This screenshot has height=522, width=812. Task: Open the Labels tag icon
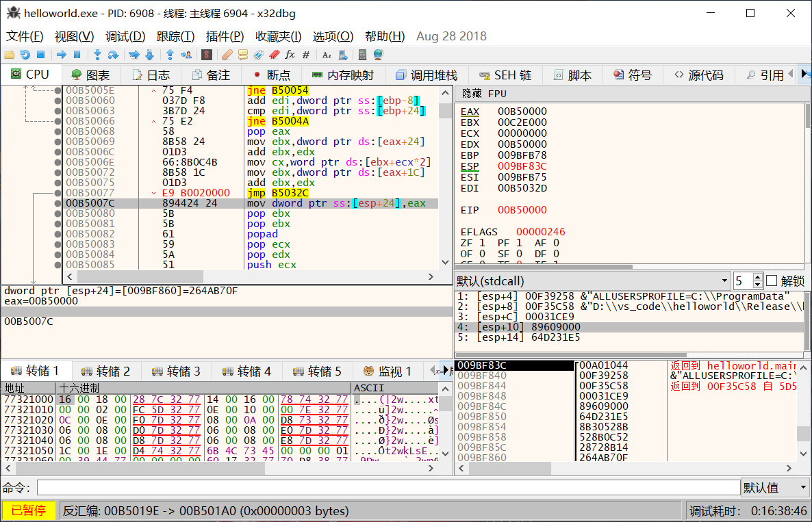click(x=258, y=54)
